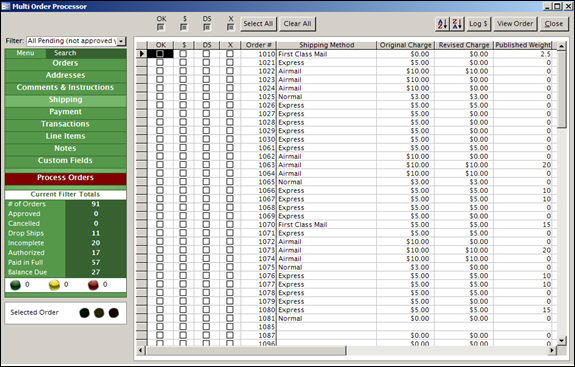The height and width of the screenshot is (367, 575).
Task: Click the horizontal scrollbar right arrow
Action: pyautogui.click(x=552, y=351)
